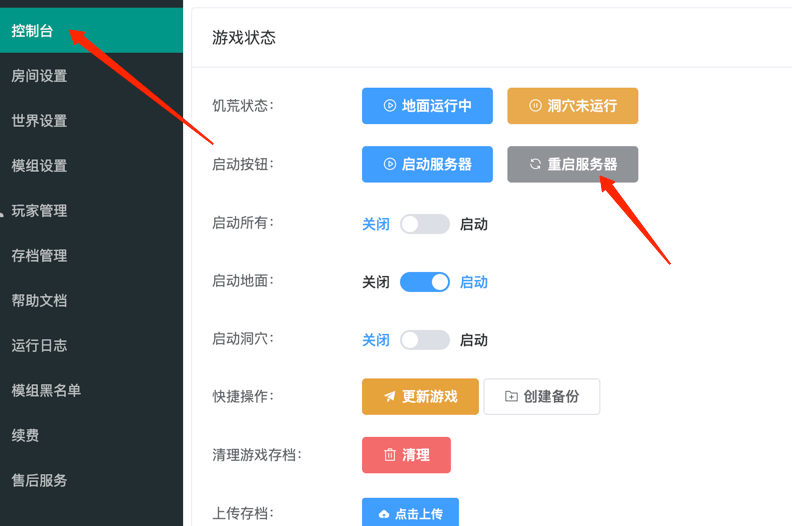Open 售后服务 in the sidebar
792x526 pixels.
pyautogui.click(x=40, y=481)
